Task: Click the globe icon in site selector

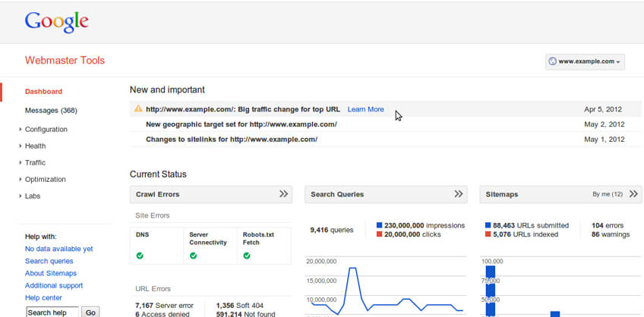Action: (552, 61)
